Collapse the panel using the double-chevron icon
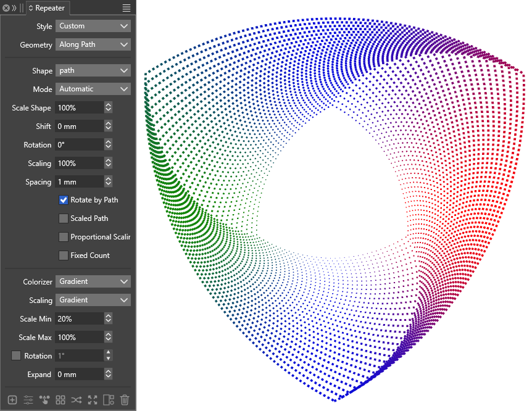The height and width of the screenshot is (411, 532). (14, 8)
